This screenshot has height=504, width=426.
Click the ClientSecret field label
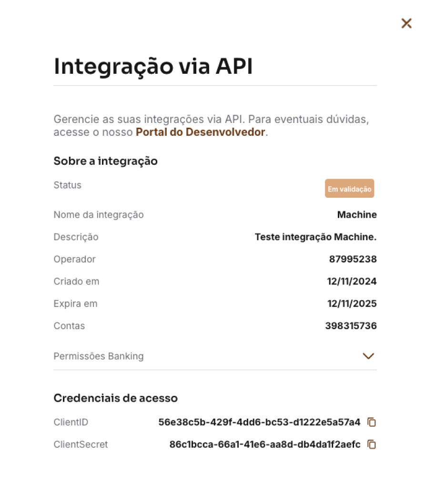[81, 444]
